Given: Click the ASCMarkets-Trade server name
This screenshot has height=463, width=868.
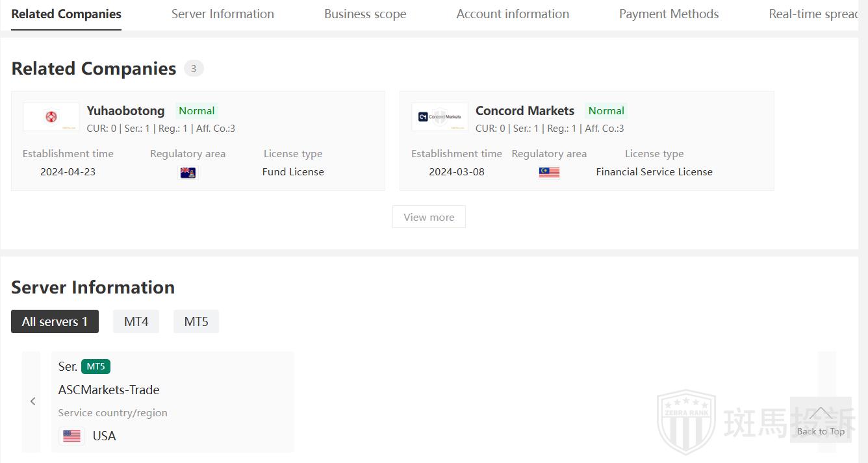Looking at the screenshot, I should pyautogui.click(x=108, y=390).
